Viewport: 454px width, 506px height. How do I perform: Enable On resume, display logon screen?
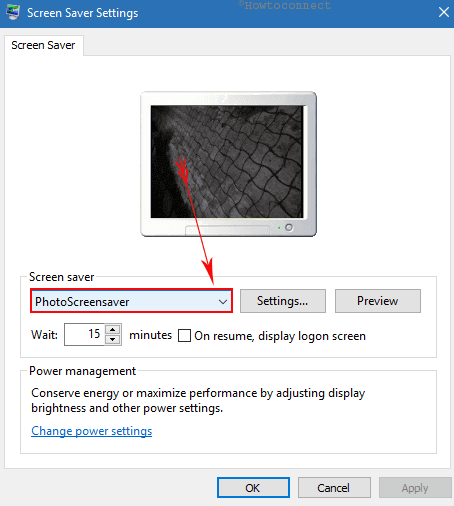[x=184, y=336]
